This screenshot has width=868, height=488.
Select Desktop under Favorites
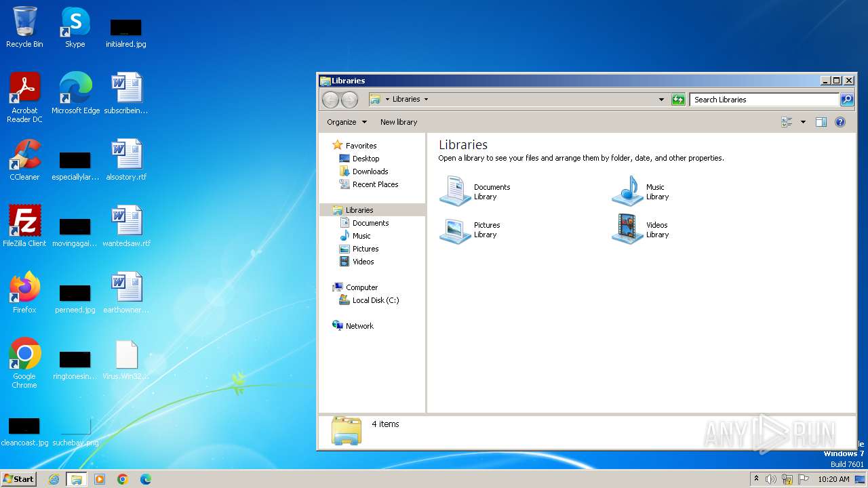click(x=366, y=159)
